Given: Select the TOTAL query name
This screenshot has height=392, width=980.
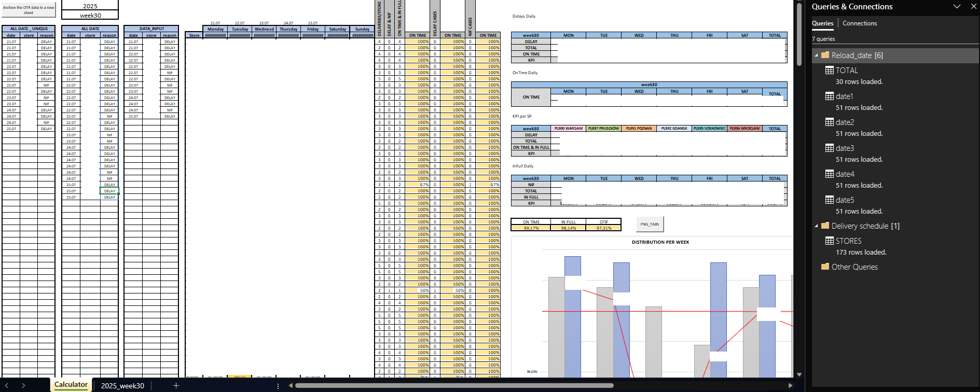Looking at the screenshot, I should pos(847,71).
